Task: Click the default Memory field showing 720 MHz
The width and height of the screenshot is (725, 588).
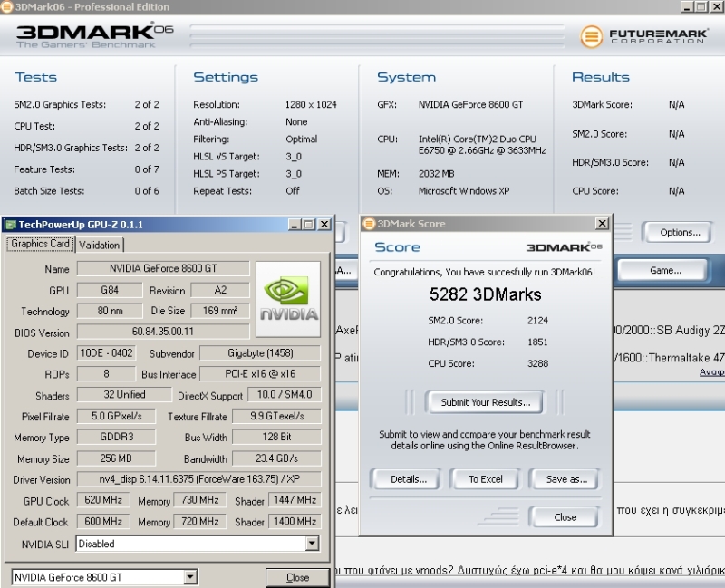Action: [199, 522]
